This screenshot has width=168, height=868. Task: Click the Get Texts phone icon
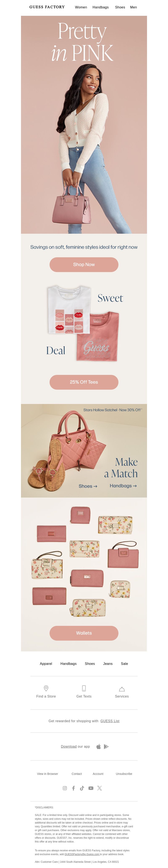click(84, 688)
